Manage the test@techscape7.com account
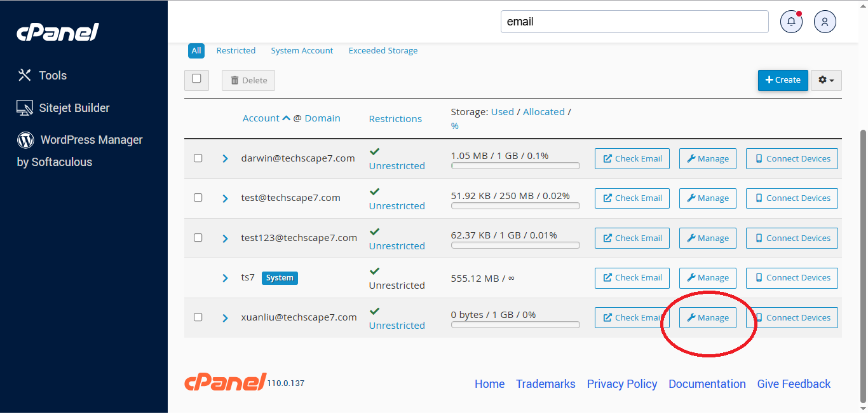Image resolution: width=868 pixels, height=414 pixels. [x=708, y=198]
